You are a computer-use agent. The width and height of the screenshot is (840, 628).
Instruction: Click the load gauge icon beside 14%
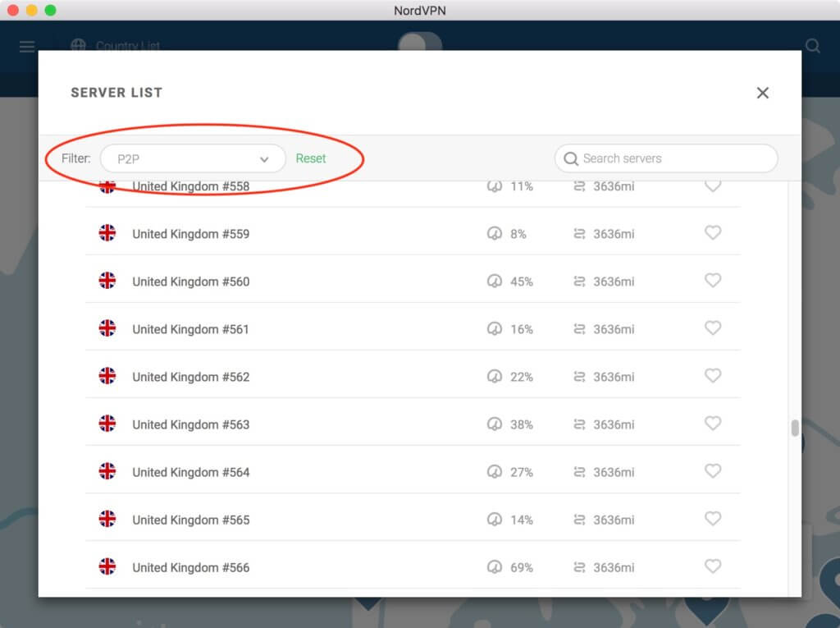coord(494,520)
